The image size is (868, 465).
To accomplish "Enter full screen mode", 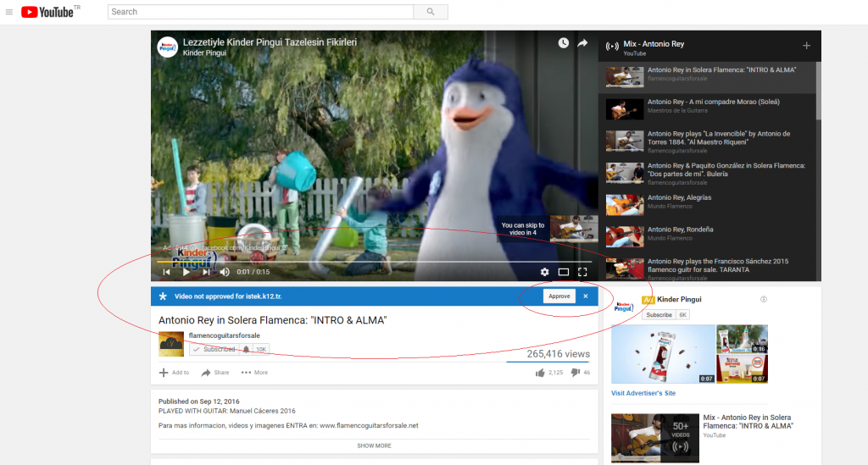I will (x=582, y=272).
